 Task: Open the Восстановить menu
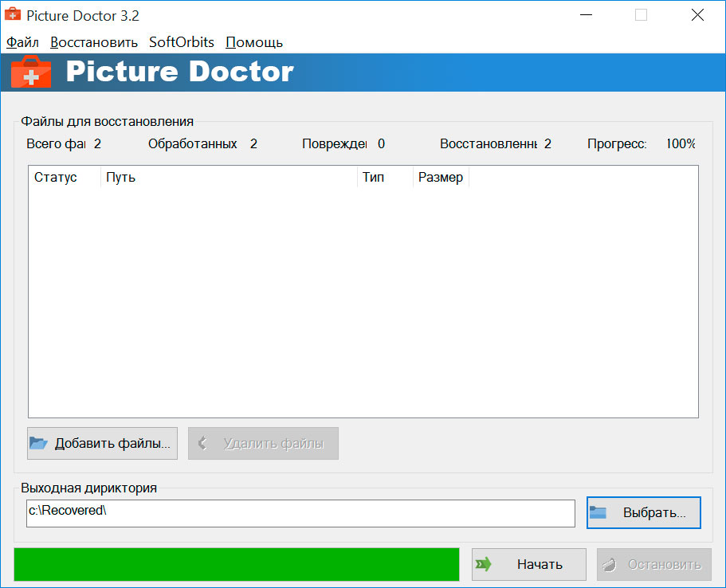tap(94, 42)
